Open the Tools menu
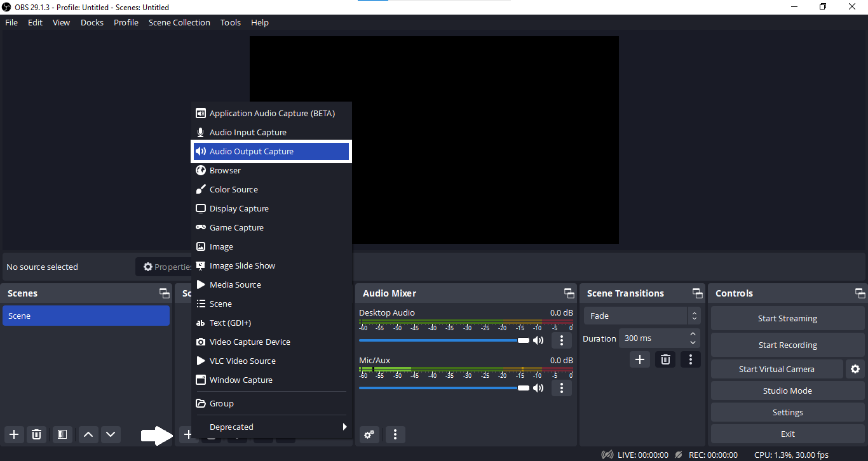This screenshot has height=461, width=868. [x=231, y=22]
